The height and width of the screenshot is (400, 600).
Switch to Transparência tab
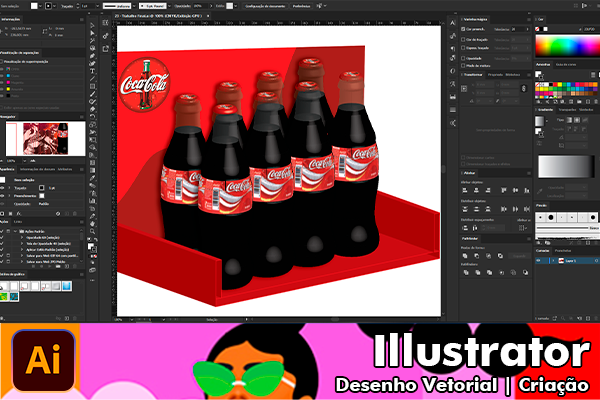[x=567, y=110]
